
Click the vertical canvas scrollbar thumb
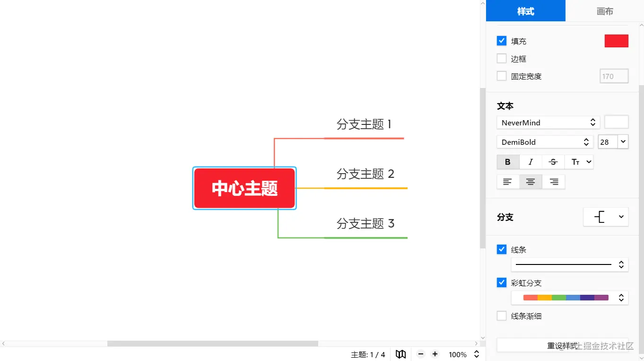(482, 168)
